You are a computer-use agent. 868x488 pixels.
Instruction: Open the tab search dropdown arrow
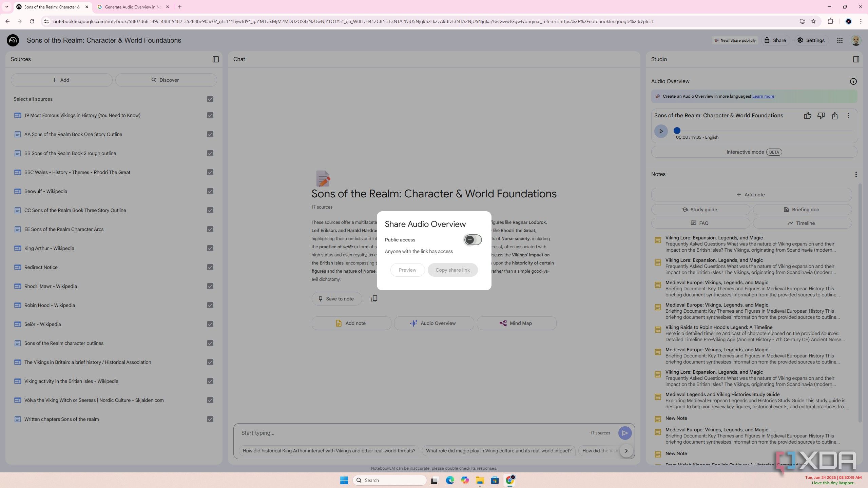pyautogui.click(x=6, y=7)
